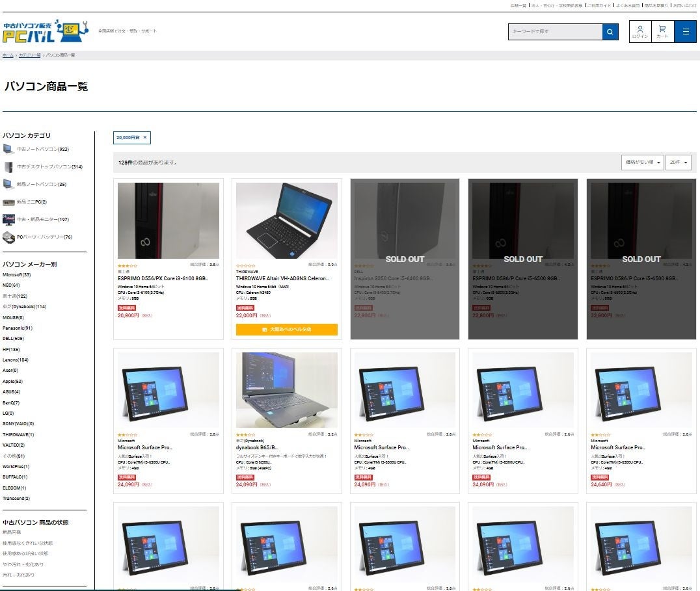
Task: Open the ご利用ガイド top navigation link
Action: [599, 5]
